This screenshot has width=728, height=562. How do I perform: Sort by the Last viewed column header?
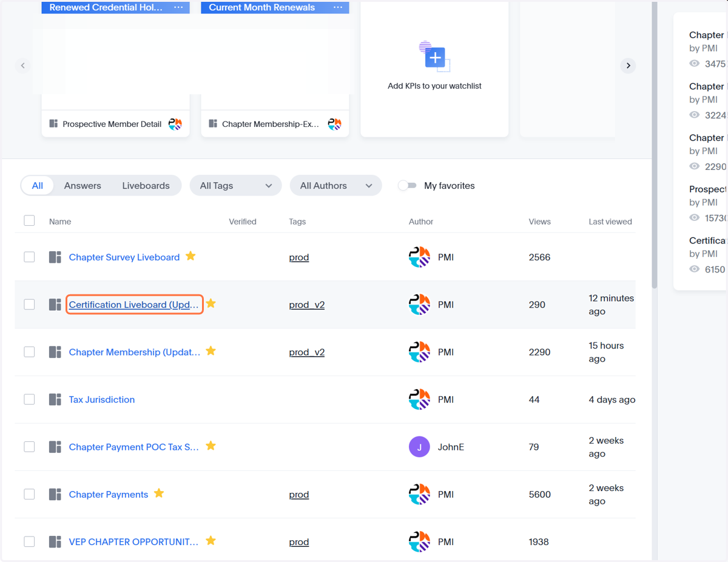click(610, 222)
